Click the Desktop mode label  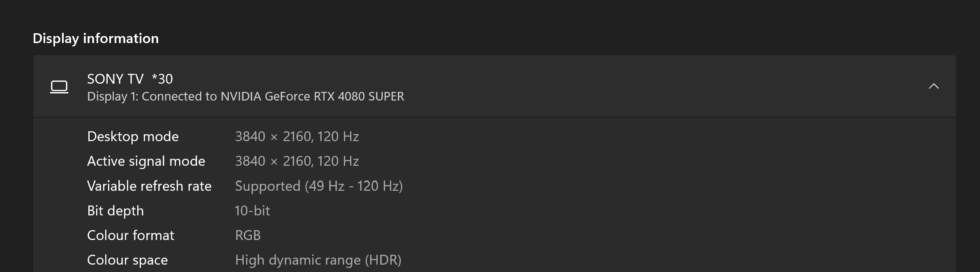coord(133,137)
